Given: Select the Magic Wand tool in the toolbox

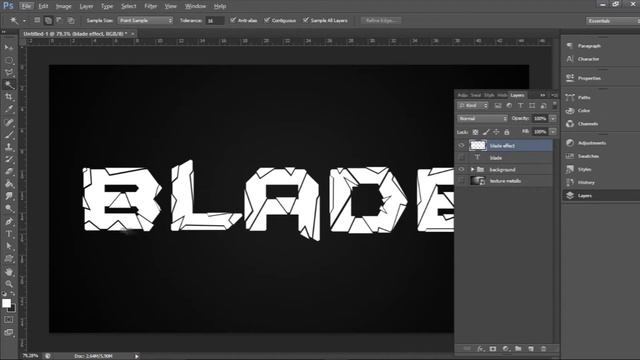Looking at the screenshot, I should (x=9, y=84).
